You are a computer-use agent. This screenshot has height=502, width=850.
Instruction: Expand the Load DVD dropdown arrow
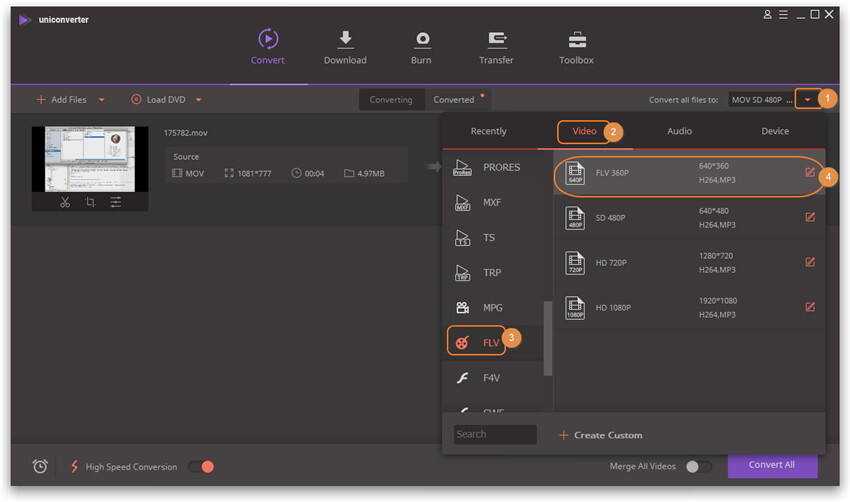click(x=199, y=100)
